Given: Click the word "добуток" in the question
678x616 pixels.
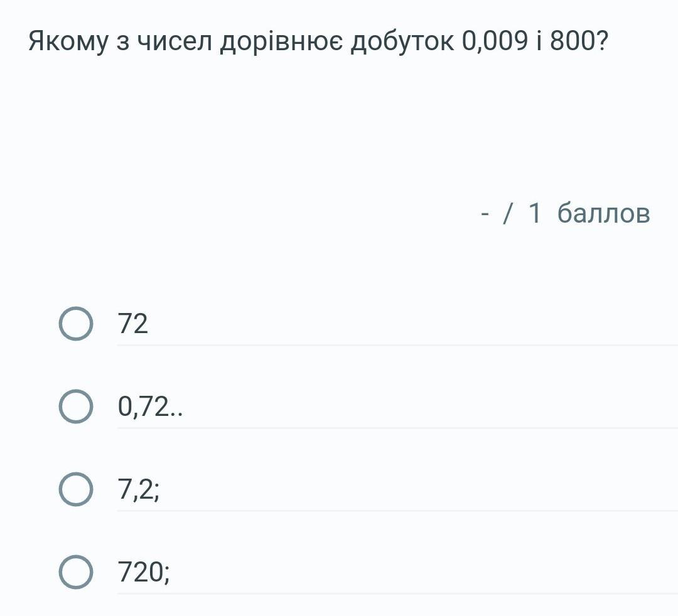Looking at the screenshot, I should click(x=402, y=42).
